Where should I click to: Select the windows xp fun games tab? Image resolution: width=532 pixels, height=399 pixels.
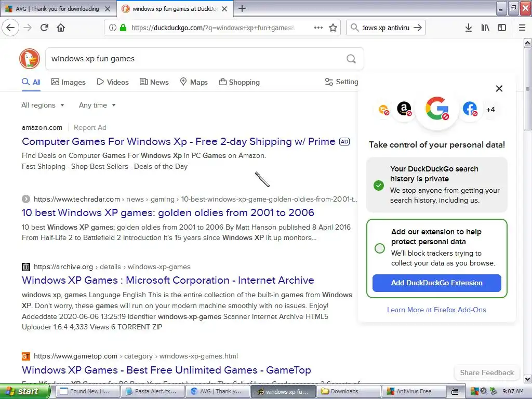(175, 9)
